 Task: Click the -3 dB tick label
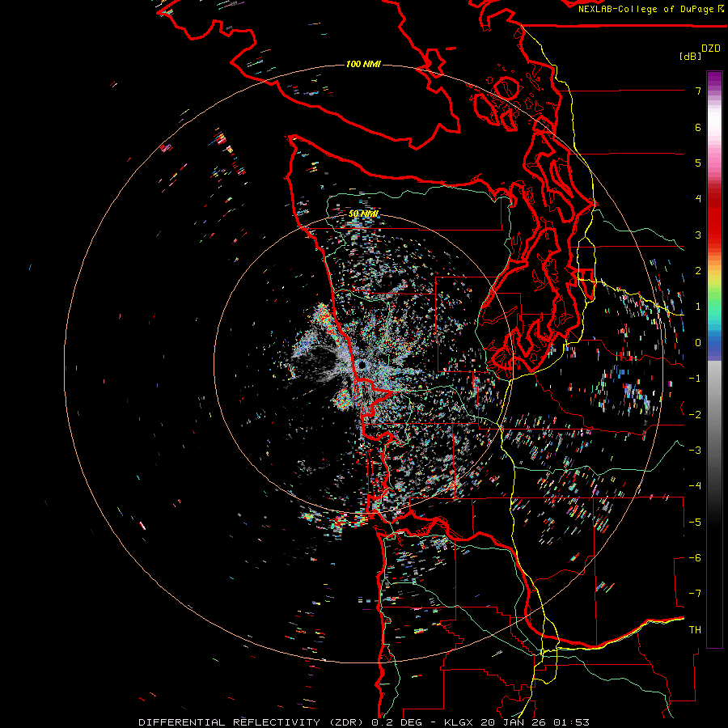point(695,451)
